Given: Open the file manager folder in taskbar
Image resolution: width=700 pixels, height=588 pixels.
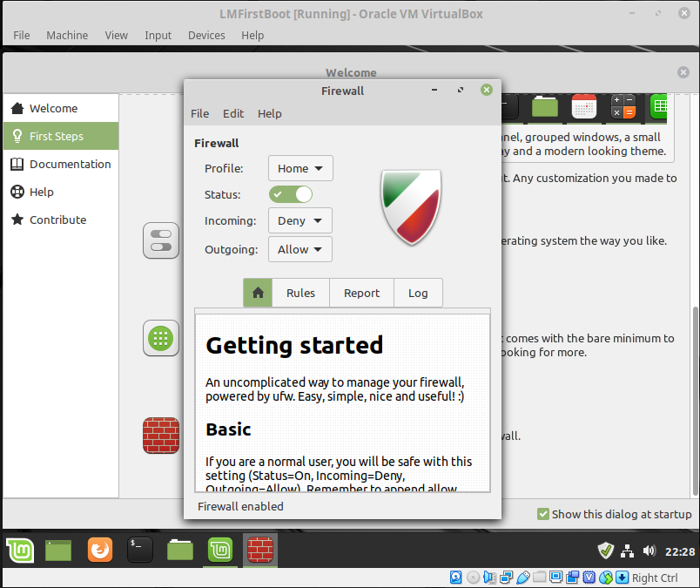Looking at the screenshot, I should click(x=180, y=550).
